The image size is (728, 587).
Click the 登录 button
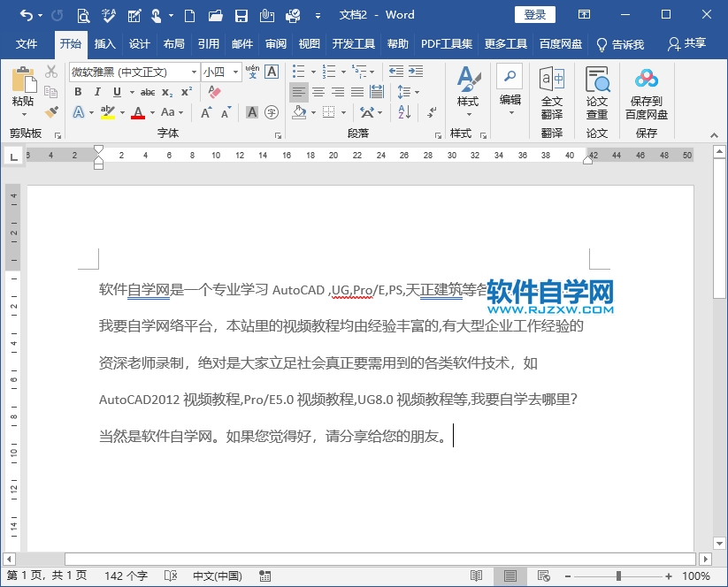point(535,14)
